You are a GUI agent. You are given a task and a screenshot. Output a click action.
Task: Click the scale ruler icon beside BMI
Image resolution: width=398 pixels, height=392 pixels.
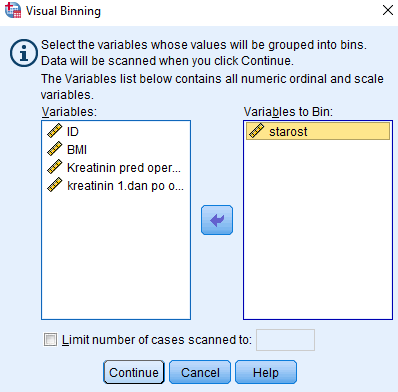click(55, 149)
